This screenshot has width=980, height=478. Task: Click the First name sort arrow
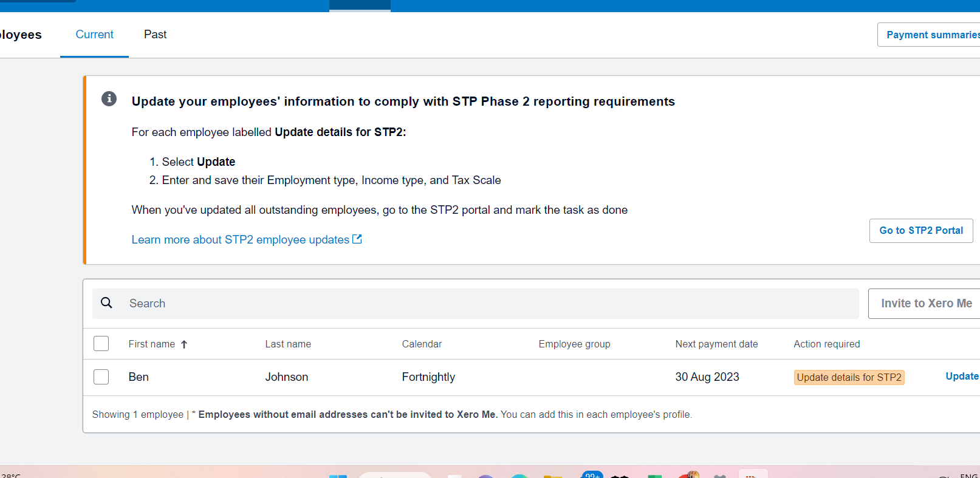click(x=184, y=344)
